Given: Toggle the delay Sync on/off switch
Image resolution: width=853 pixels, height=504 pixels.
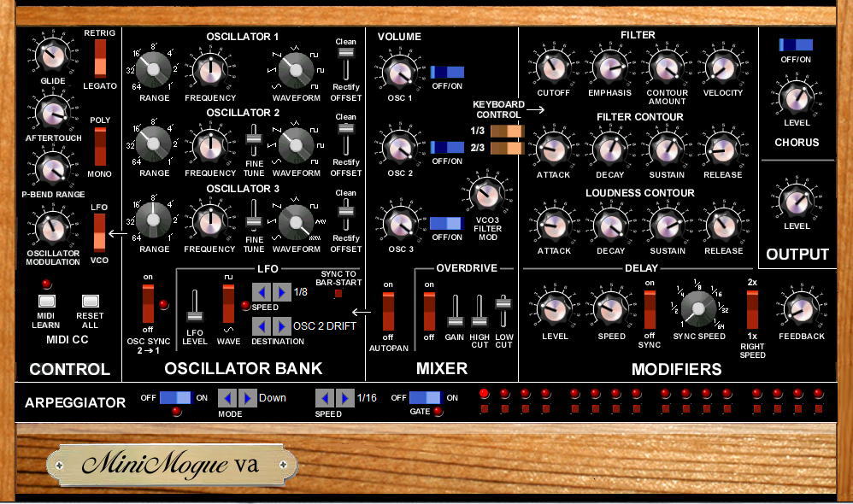Looking at the screenshot, I should [650, 309].
